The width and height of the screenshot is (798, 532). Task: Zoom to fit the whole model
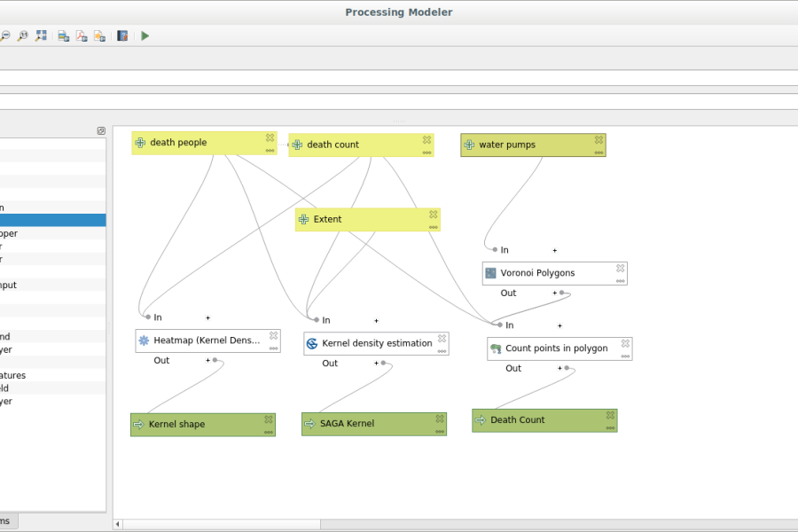point(41,35)
